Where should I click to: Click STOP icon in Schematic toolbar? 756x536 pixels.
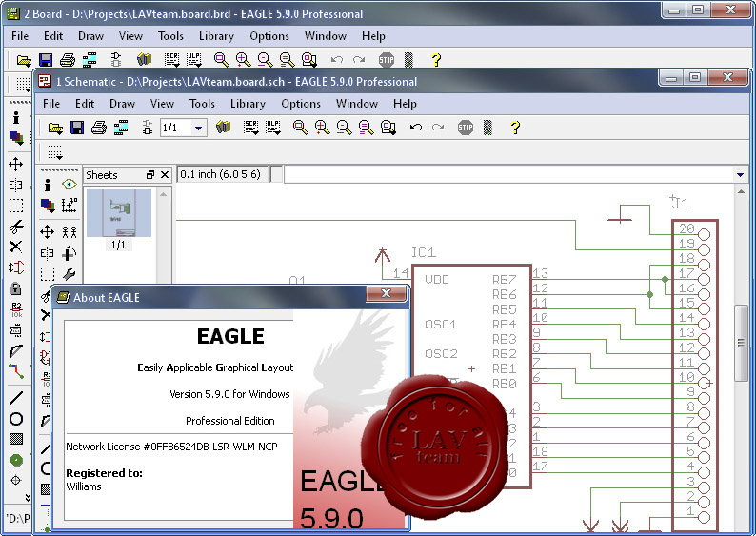[x=466, y=128]
